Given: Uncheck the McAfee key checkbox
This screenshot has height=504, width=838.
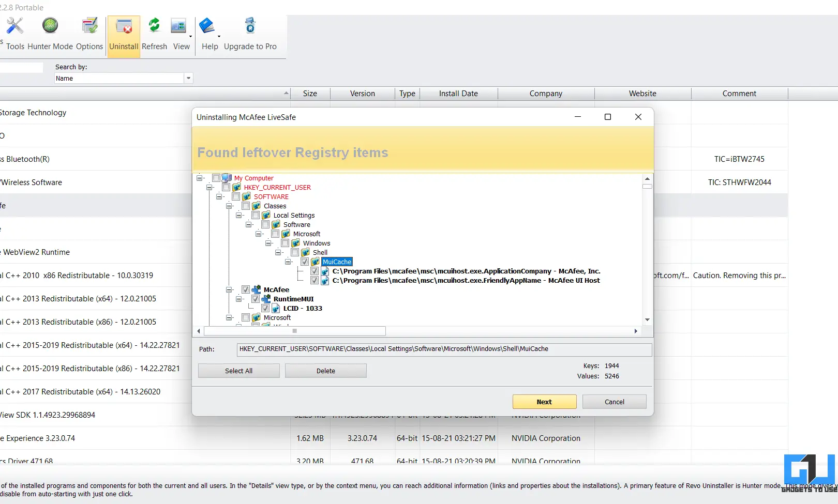Looking at the screenshot, I should tap(246, 289).
